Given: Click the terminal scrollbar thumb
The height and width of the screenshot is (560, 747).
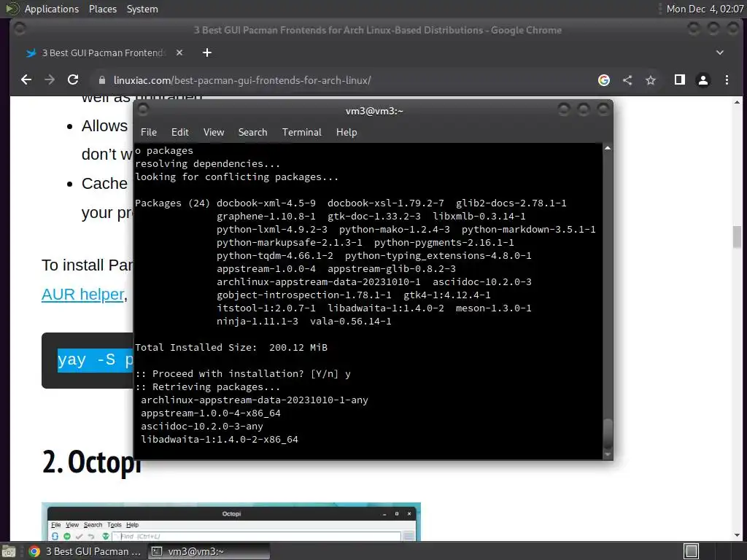Looking at the screenshot, I should click(x=608, y=434).
